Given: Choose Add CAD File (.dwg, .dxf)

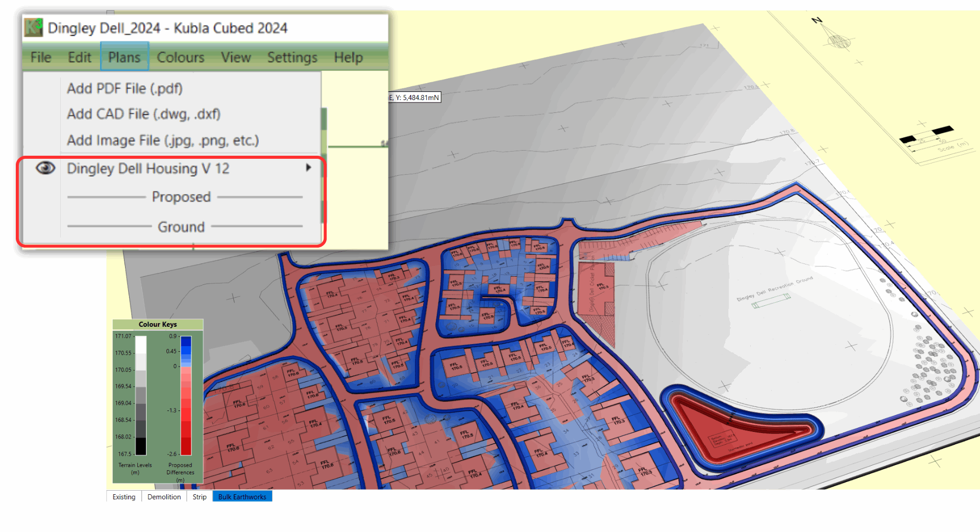Looking at the screenshot, I should coord(143,114).
